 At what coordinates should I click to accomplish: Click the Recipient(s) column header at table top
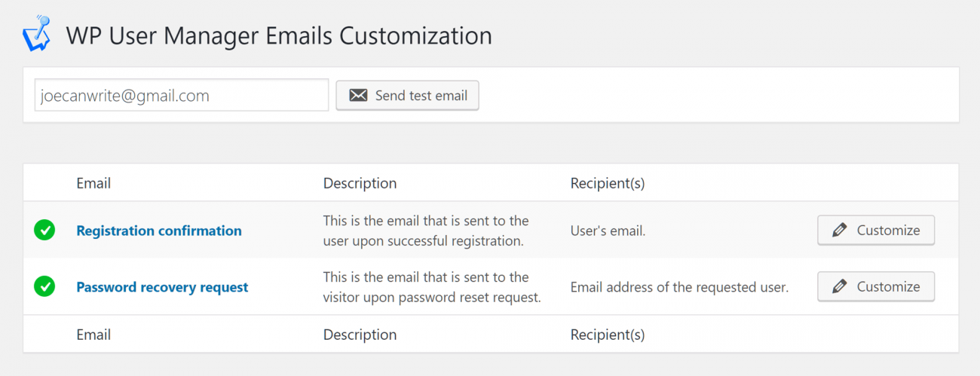pos(608,183)
